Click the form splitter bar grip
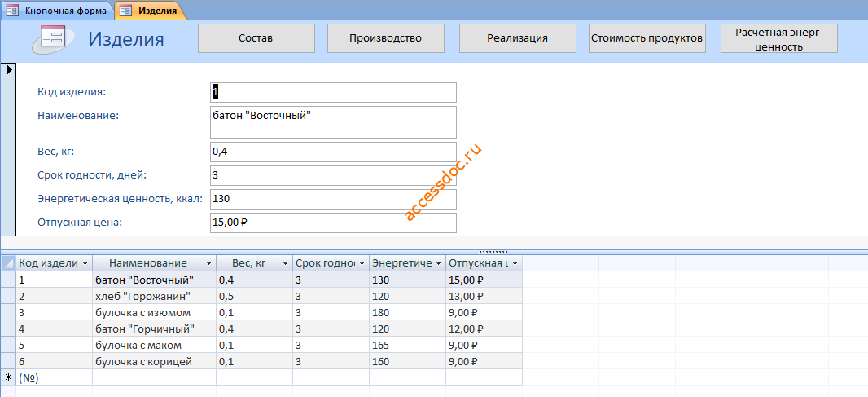This screenshot has height=397, width=868. click(493, 251)
